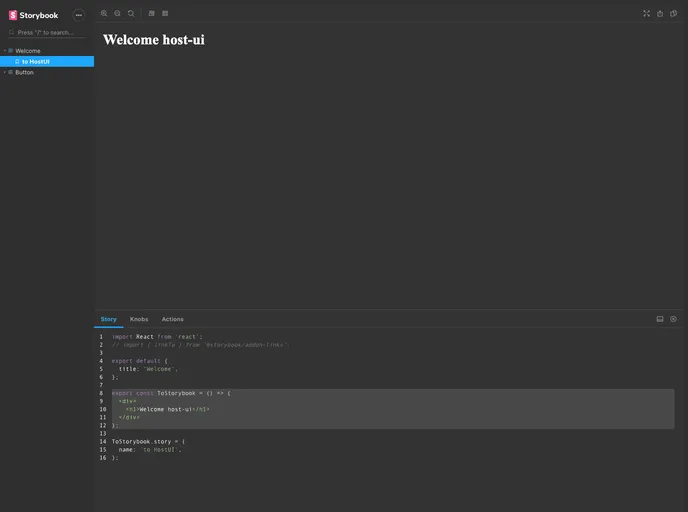Reset the canvas zoom
This screenshot has width=688, height=512.
tap(131, 14)
